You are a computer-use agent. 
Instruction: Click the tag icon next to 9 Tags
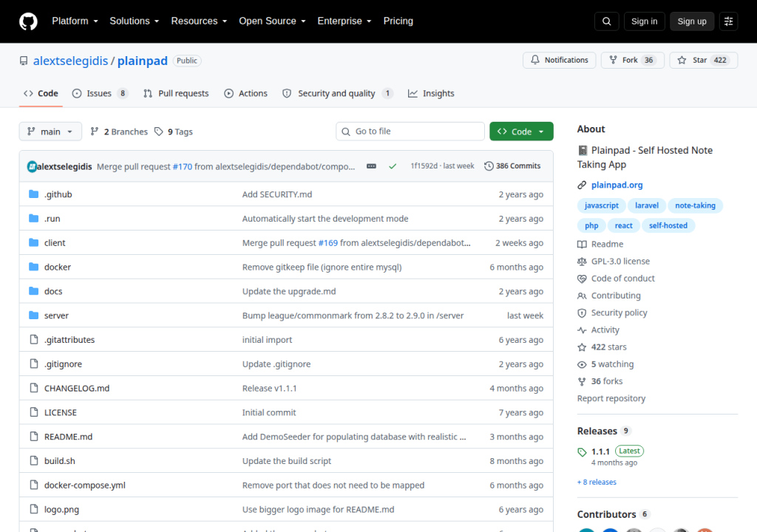tap(158, 132)
